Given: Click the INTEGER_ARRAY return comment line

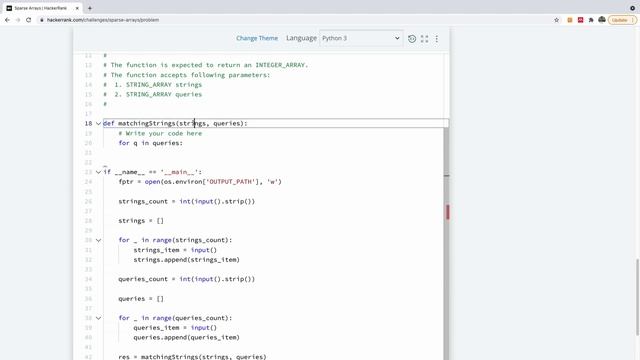Looking at the screenshot, I should tap(206, 65).
